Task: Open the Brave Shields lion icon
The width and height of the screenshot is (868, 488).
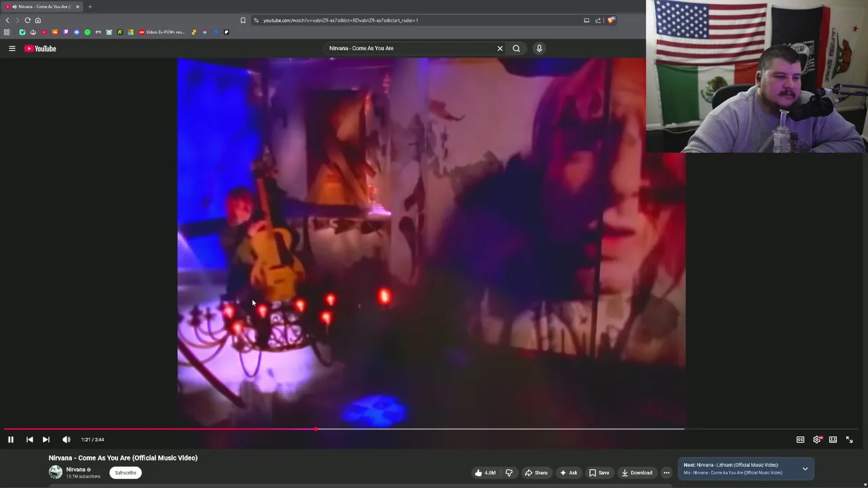Action: tap(610, 20)
